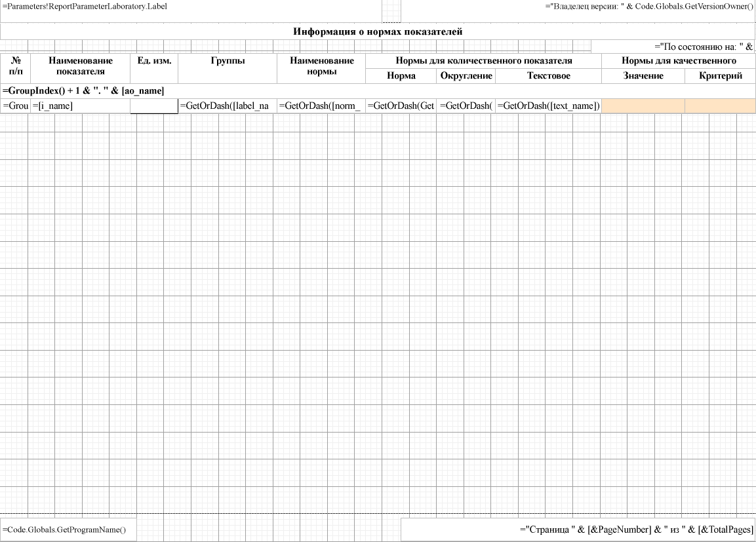This screenshot has width=756, height=542.
Task: Click the orange-shaded cell under 'Значение'
Action: [x=643, y=106]
